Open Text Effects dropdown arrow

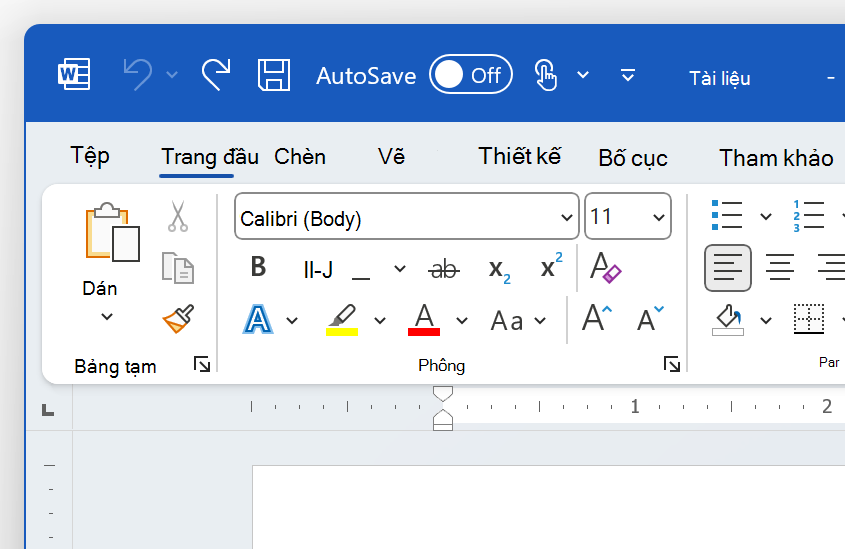(292, 321)
